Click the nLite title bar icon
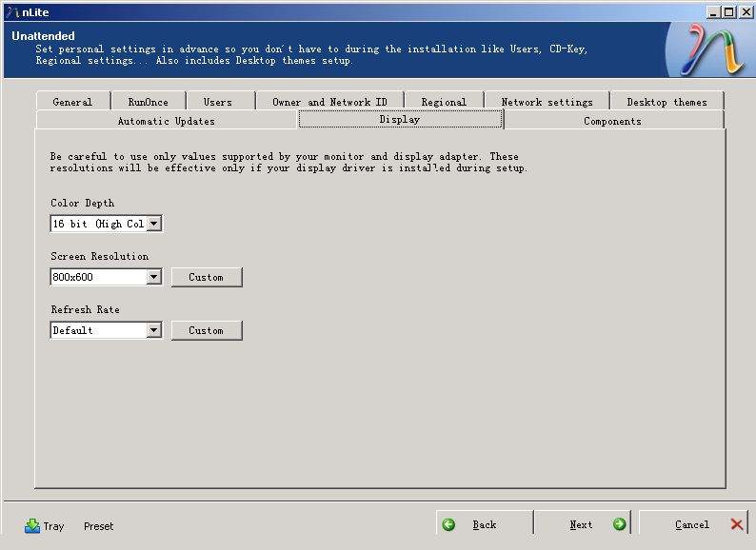The width and height of the screenshot is (756, 550). 11,11
